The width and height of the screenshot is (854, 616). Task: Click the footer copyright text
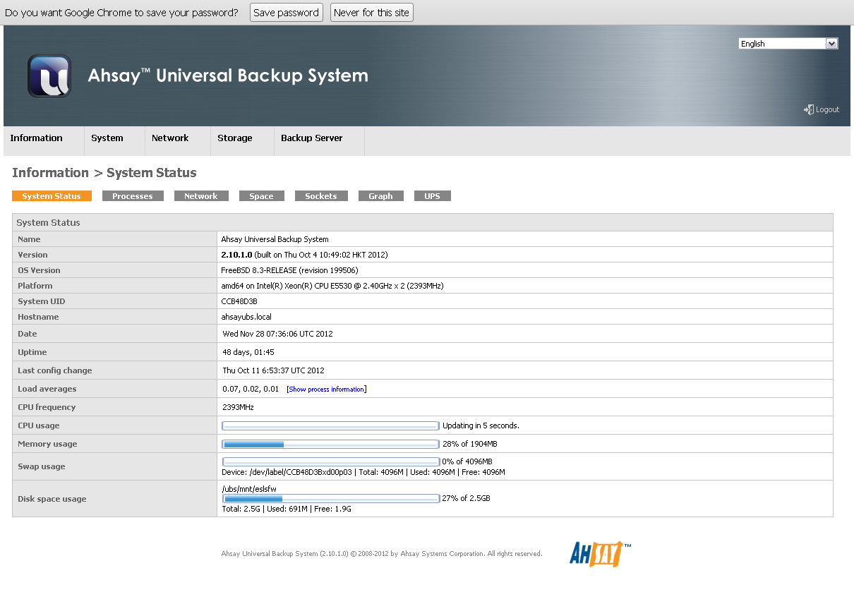pyautogui.click(x=382, y=554)
